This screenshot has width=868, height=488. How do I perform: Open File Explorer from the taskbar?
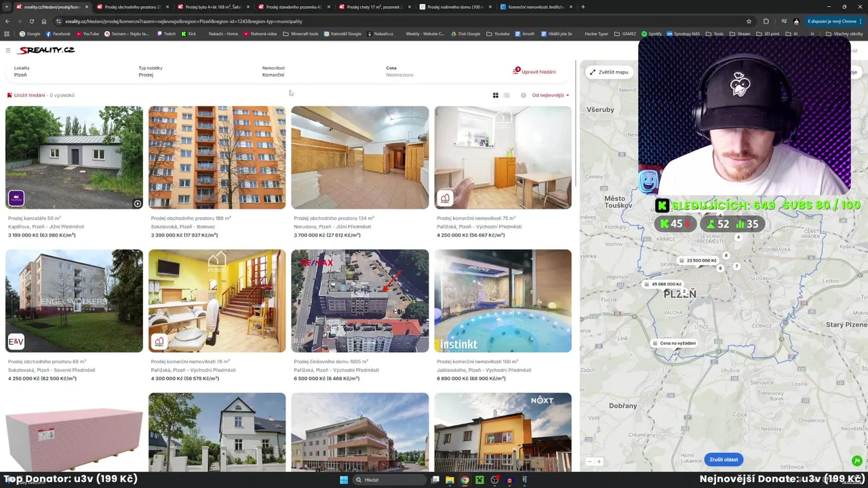[x=450, y=480]
